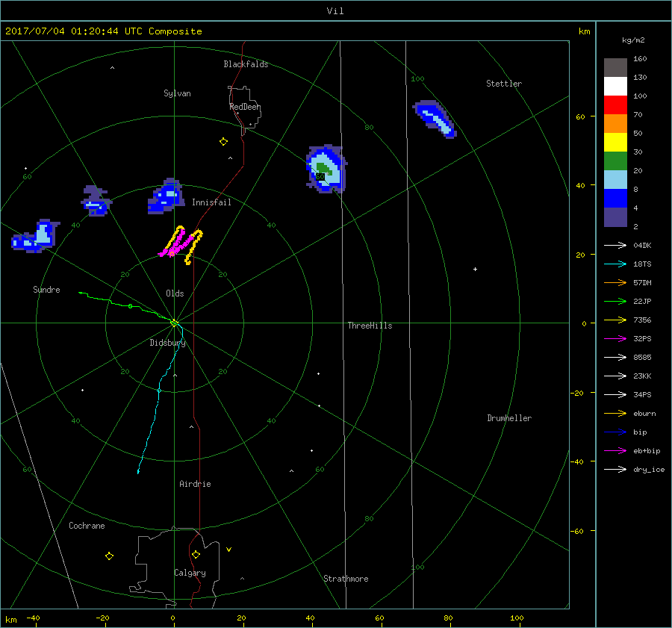Screen dimensions: 672x628
Task: Select the dry_ice legend entry
Action: coord(648,470)
